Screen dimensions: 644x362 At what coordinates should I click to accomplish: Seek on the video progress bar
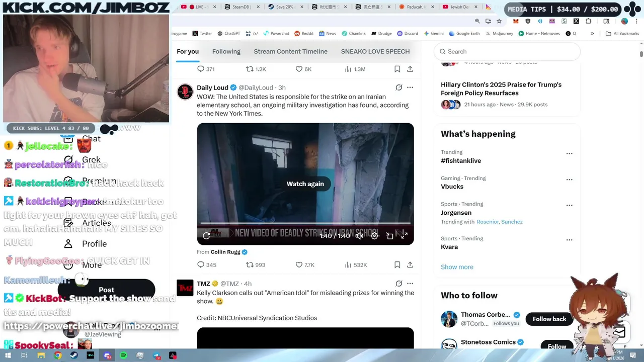point(305,223)
